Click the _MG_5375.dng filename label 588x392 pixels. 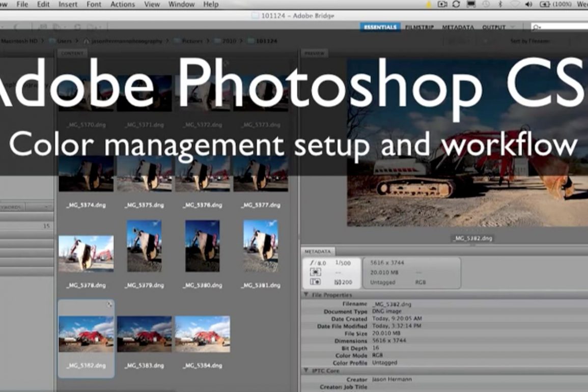coord(145,205)
